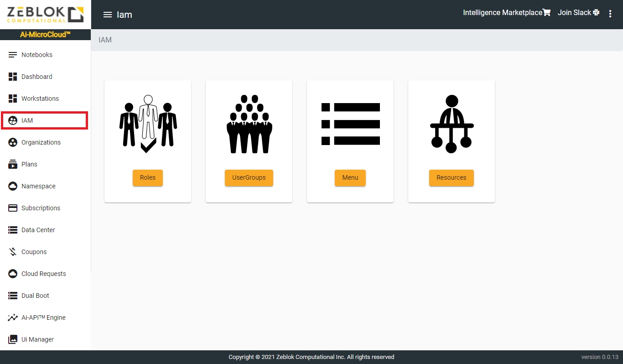Open the three-dot more options menu

pyautogui.click(x=610, y=14)
